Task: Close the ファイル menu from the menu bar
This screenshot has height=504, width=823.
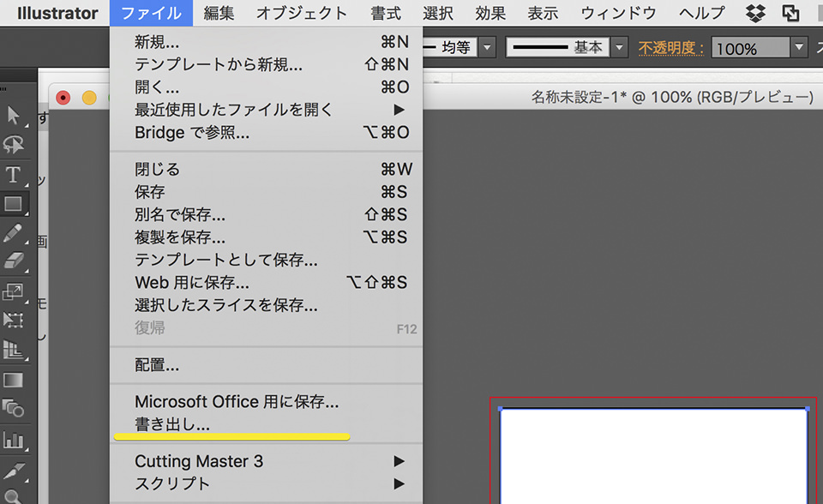Action: [151, 13]
